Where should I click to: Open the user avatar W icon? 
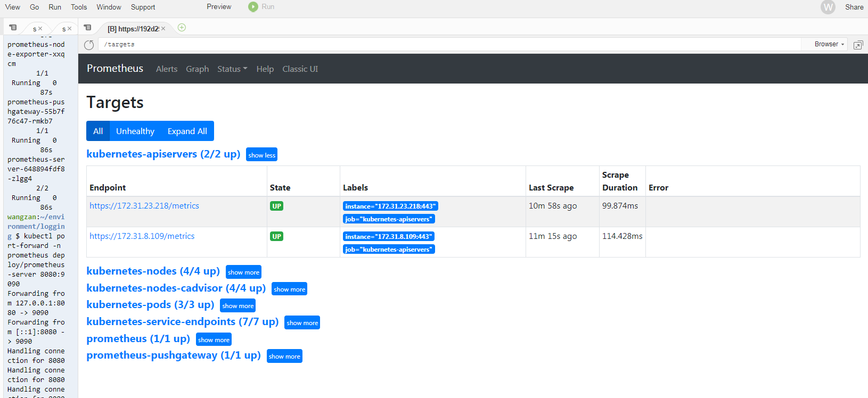click(828, 7)
